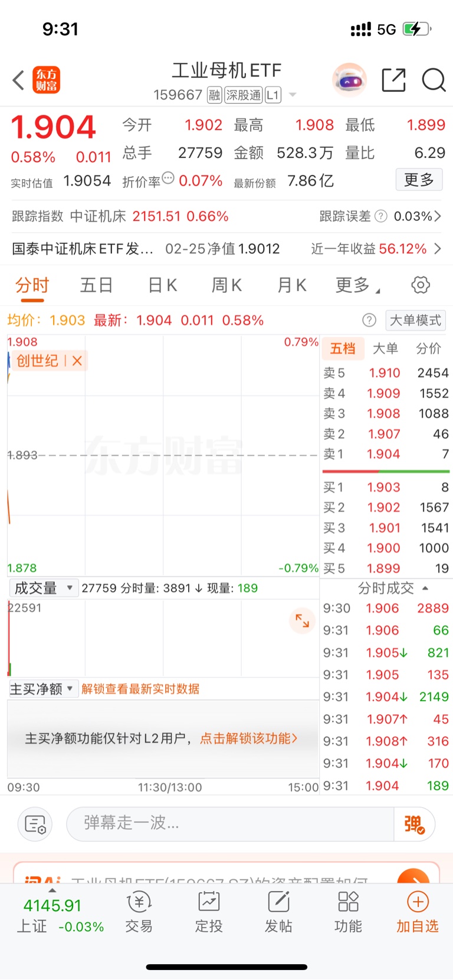Switch to the 日K tab
This screenshot has height=980, width=453.
162,285
